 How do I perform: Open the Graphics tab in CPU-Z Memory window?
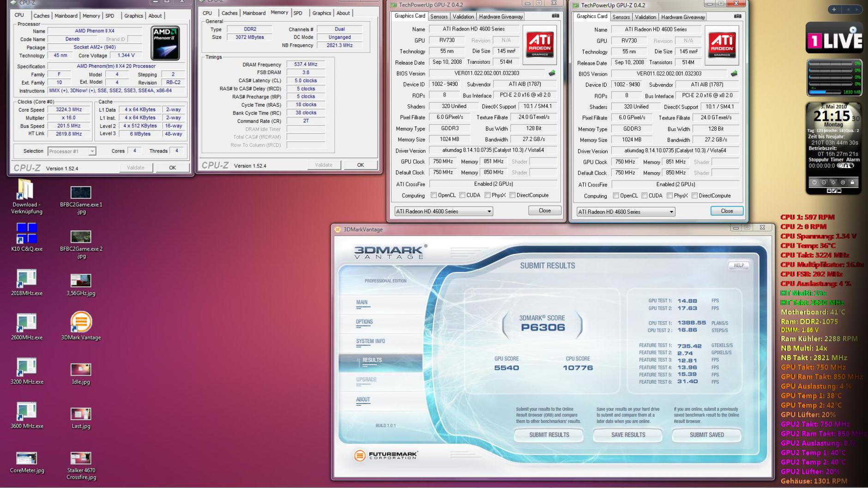click(x=321, y=13)
